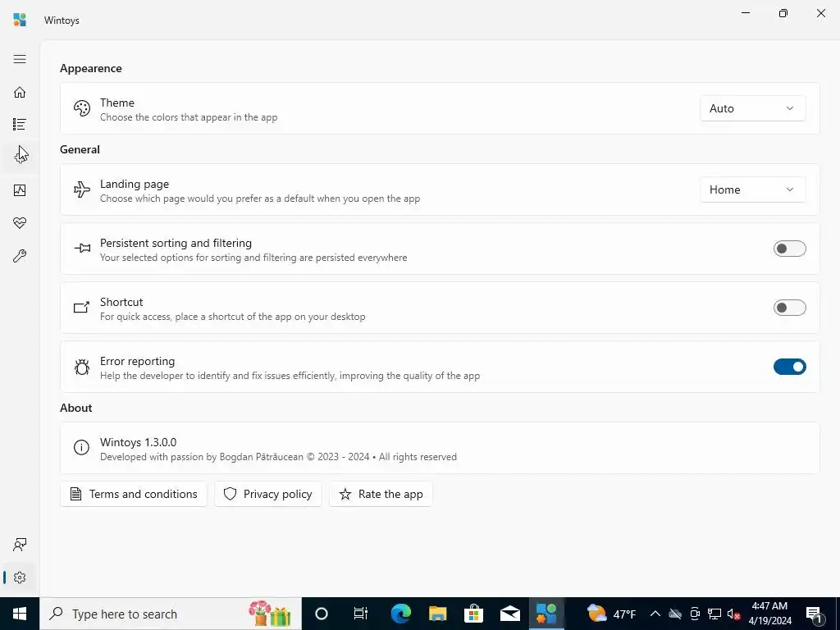
Task: Click the Wintoys 1.3.0.0 version text
Action: 138,442
